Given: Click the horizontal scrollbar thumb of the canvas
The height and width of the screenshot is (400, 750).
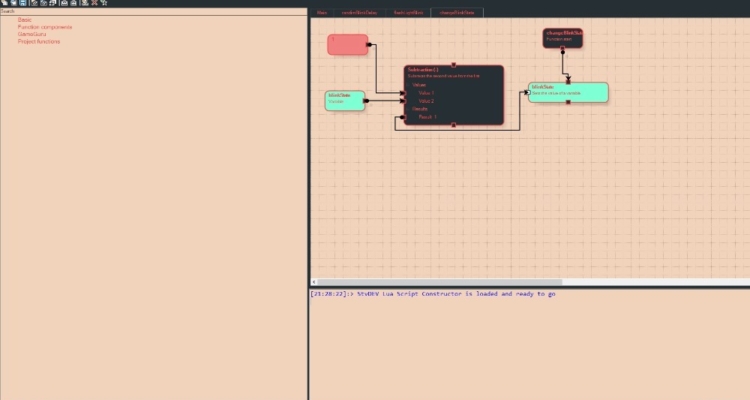Looking at the screenshot, I should click(440, 282).
